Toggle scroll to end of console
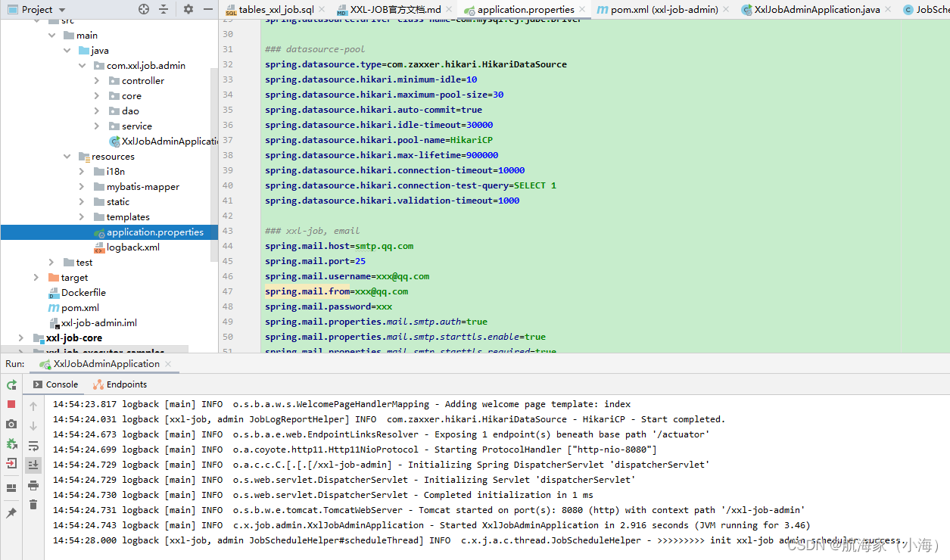 click(33, 465)
